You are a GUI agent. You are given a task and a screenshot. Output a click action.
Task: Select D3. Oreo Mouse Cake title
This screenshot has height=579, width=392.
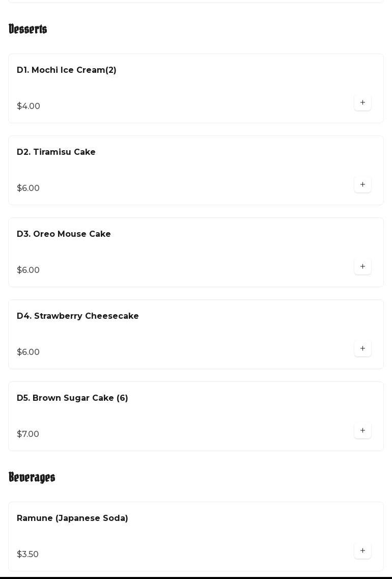[64, 234]
